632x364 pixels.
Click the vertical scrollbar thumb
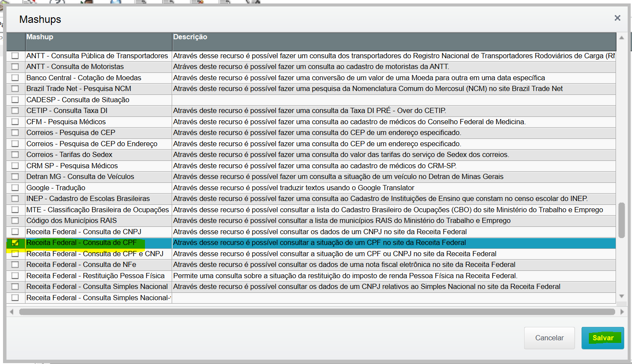(622, 220)
